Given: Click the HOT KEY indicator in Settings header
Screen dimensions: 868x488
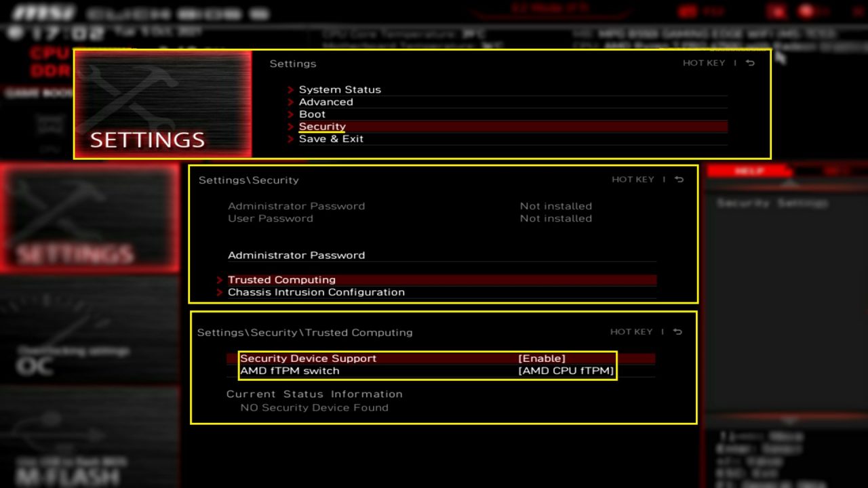Looking at the screenshot, I should tap(705, 62).
